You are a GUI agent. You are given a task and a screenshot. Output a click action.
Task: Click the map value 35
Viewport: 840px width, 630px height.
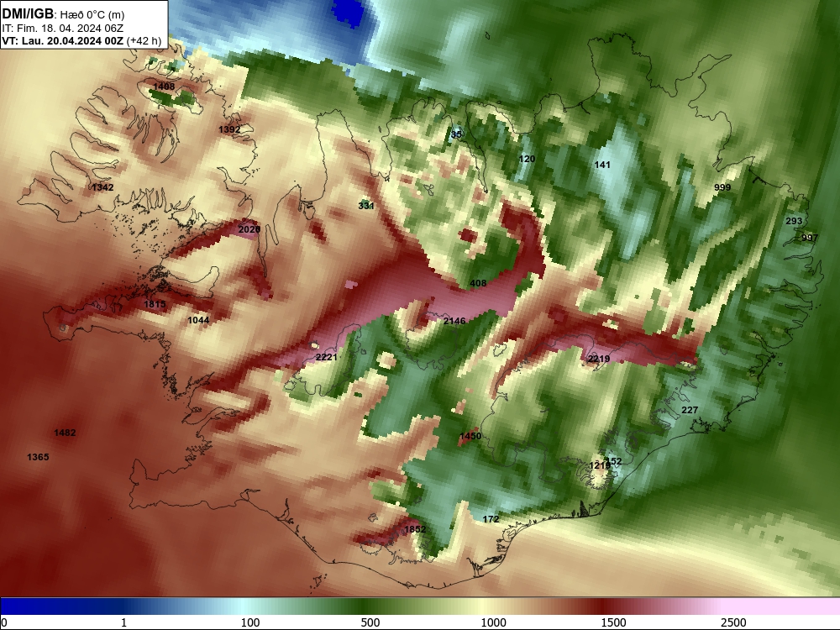point(456,134)
